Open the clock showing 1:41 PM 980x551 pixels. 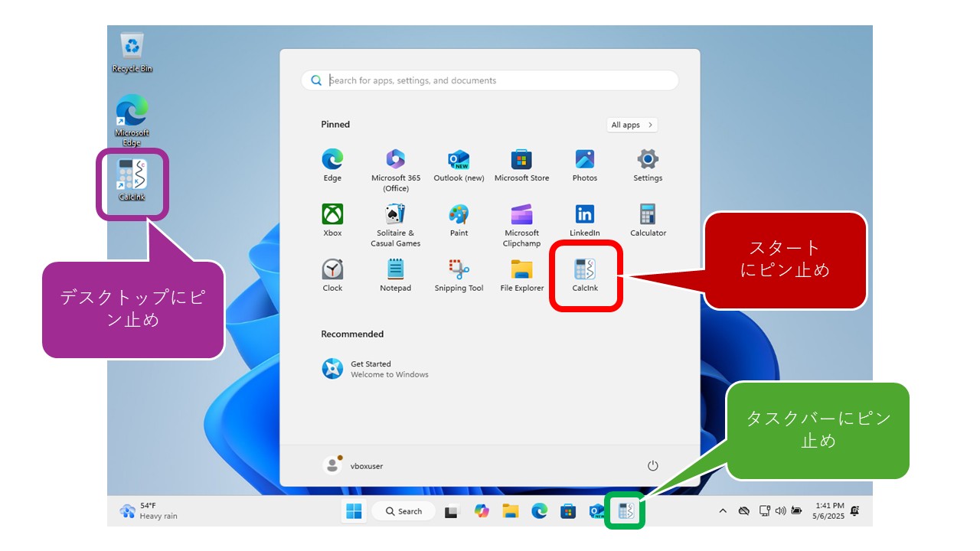829,510
